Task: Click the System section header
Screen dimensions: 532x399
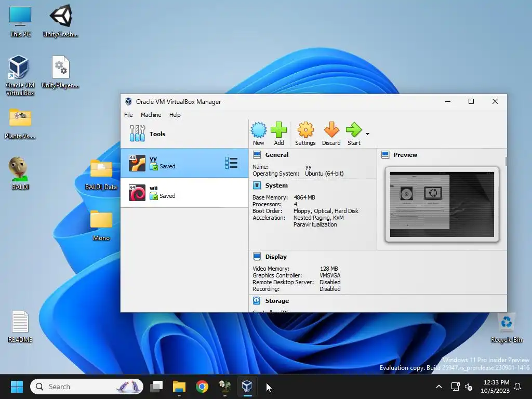Action: (x=276, y=185)
